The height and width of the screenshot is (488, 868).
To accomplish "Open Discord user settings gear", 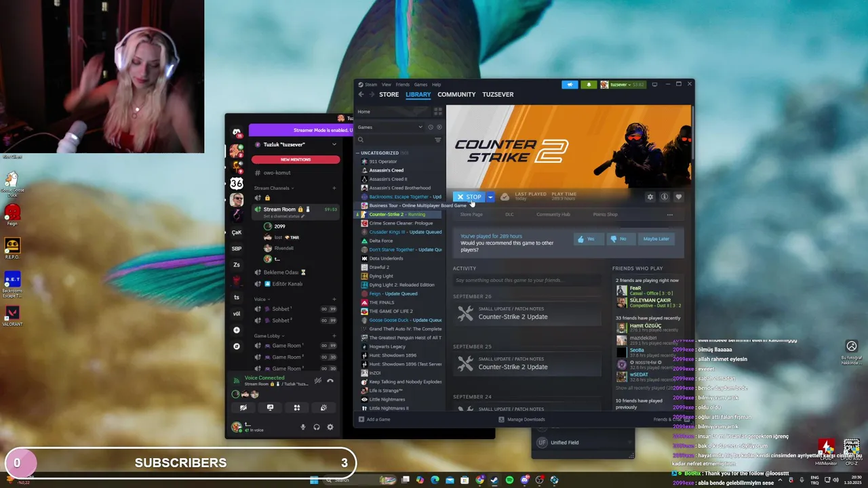I will point(330,427).
